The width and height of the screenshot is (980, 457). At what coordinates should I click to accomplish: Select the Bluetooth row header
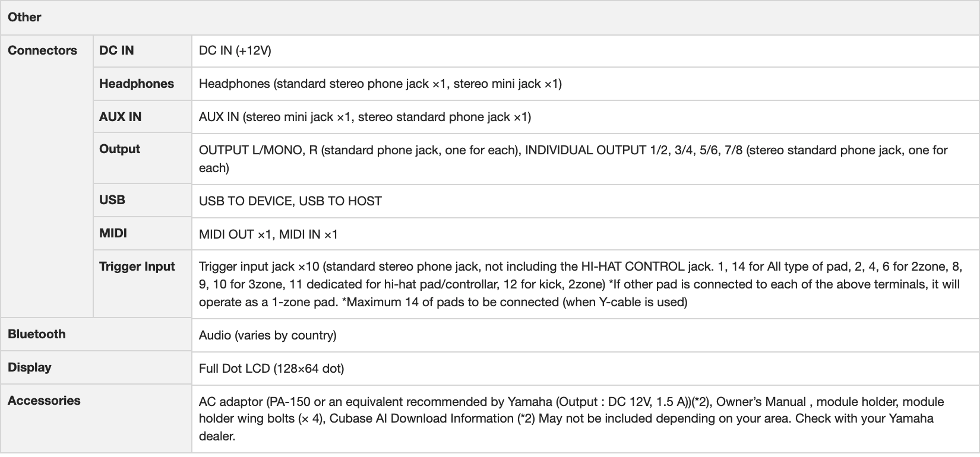click(37, 334)
